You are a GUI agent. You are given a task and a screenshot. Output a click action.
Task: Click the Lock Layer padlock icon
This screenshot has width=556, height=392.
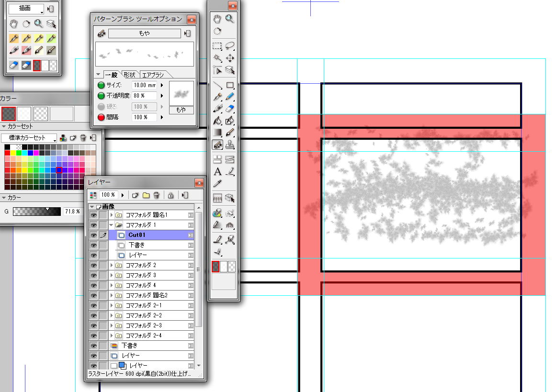[x=170, y=195]
